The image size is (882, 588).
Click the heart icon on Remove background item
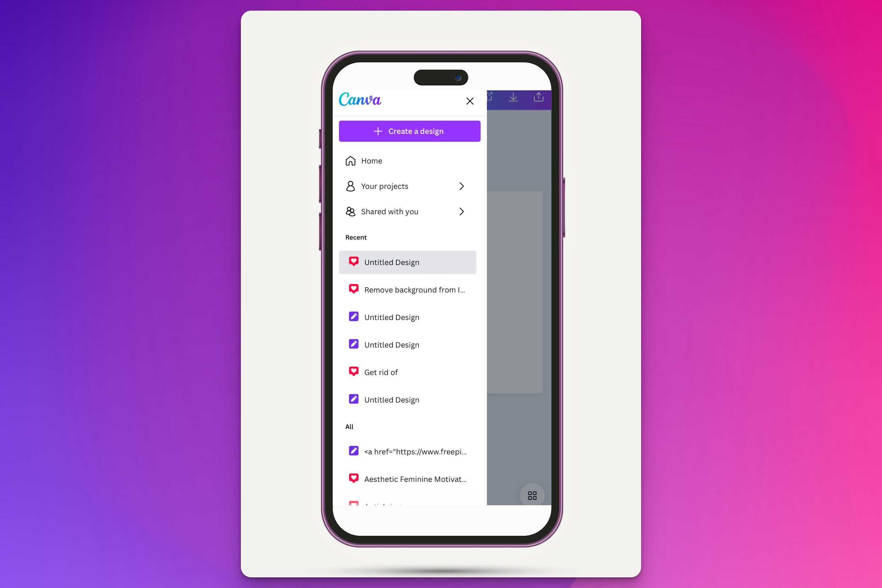[354, 289]
